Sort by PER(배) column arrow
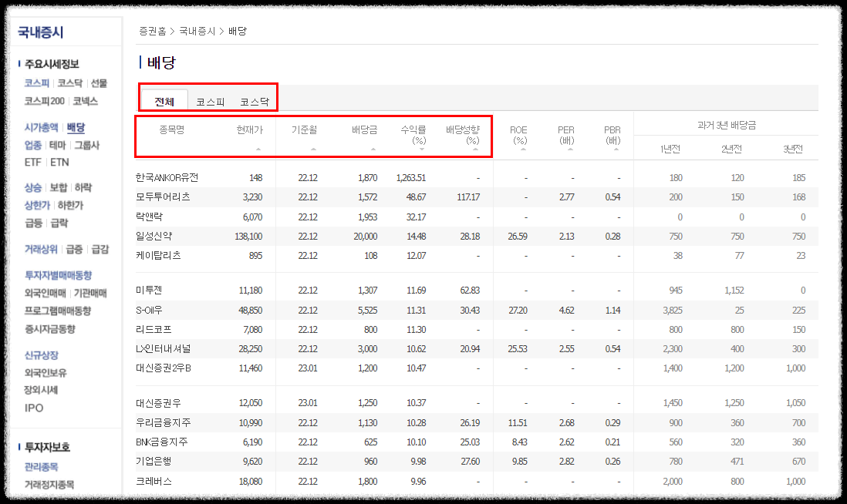 pos(570,149)
